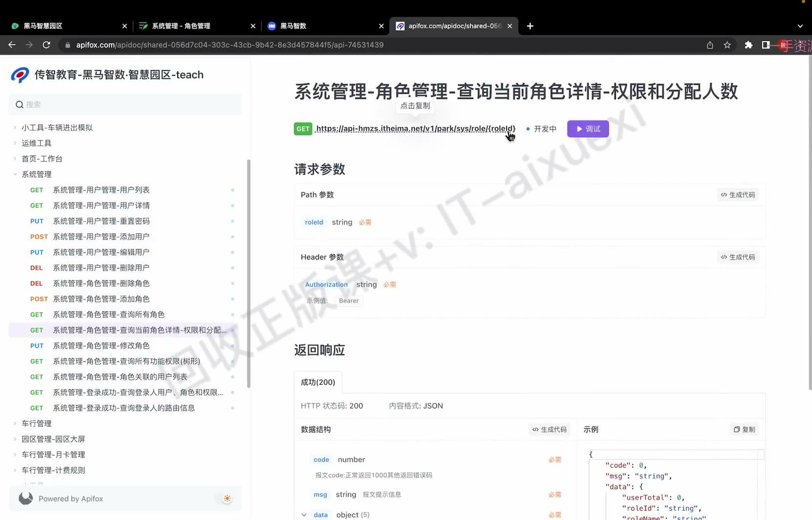Image resolution: width=812 pixels, height=520 pixels.
Task: Open 系统管理-登录成功-查询登录人的路由信息 API
Action: click(125, 408)
